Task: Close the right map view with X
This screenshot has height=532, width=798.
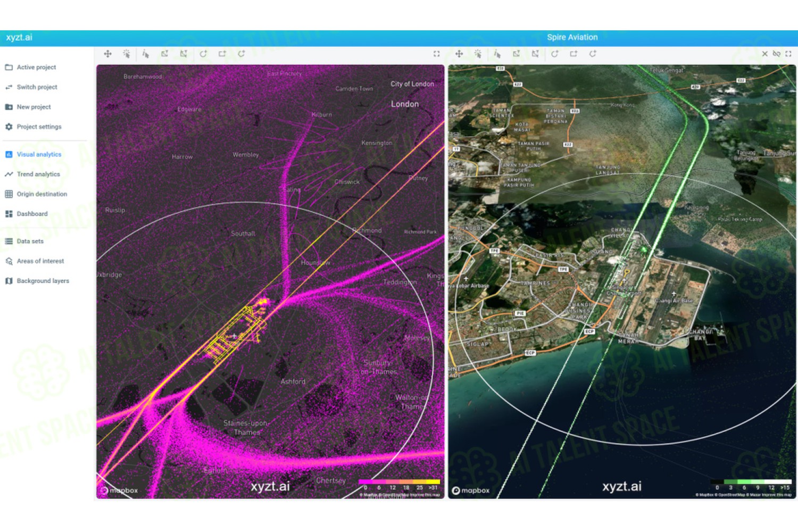Action: click(765, 54)
